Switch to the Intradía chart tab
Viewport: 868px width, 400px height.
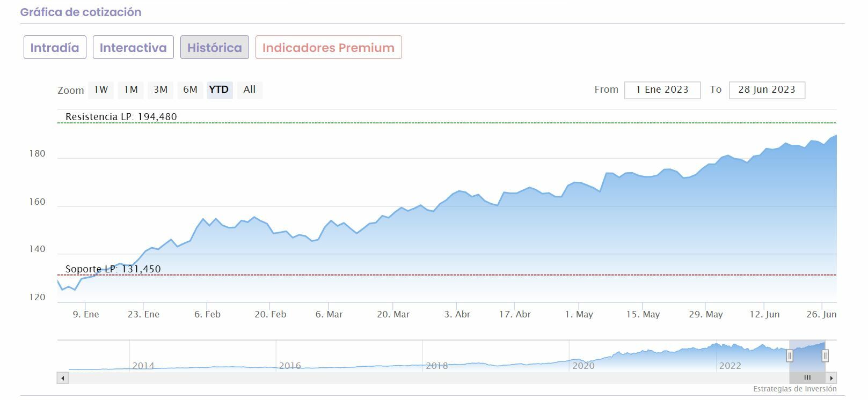coord(55,48)
